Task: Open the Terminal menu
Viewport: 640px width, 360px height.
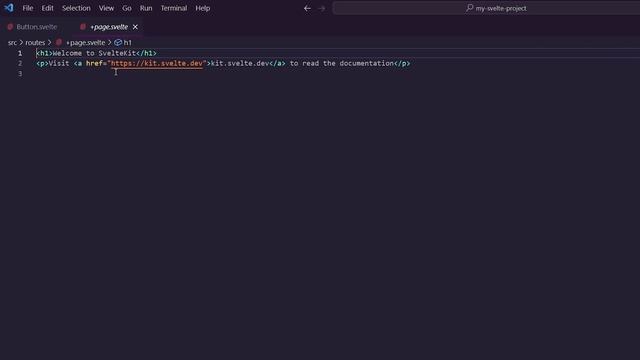Action: point(174,8)
